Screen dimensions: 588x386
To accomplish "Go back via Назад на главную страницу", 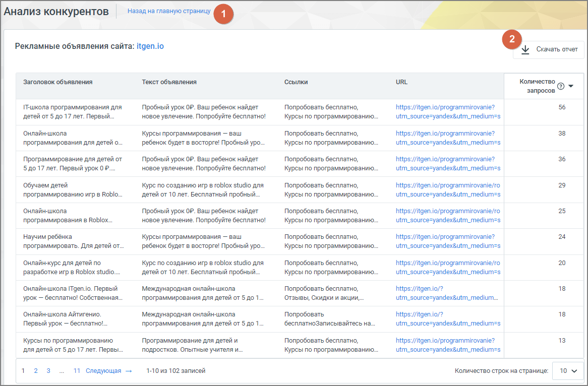I will click(x=169, y=11).
